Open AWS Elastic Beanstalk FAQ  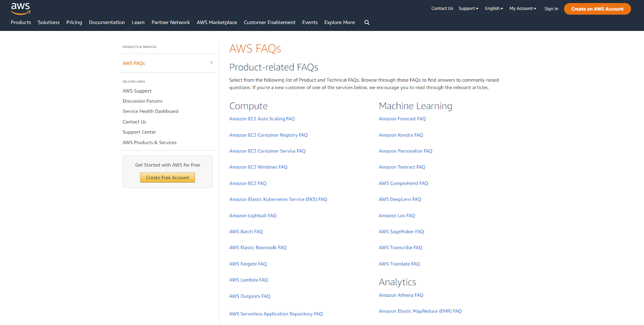pyautogui.click(x=258, y=248)
